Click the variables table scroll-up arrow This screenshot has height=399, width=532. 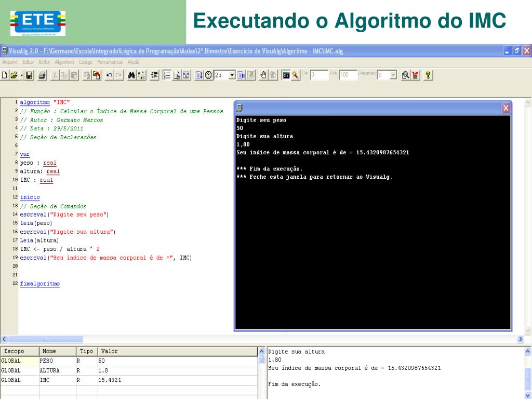coord(262,351)
